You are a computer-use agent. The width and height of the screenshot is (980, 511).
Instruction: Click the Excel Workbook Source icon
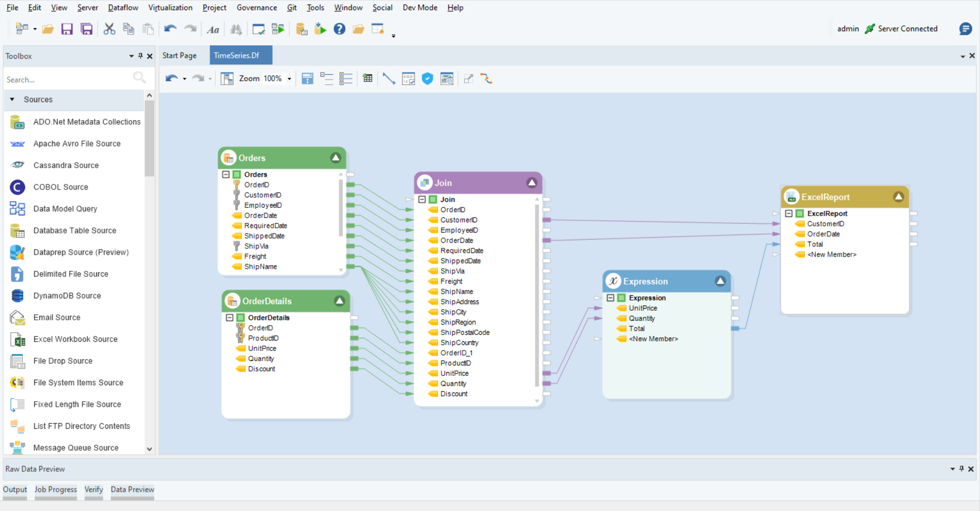pyautogui.click(x=17, y=339)
